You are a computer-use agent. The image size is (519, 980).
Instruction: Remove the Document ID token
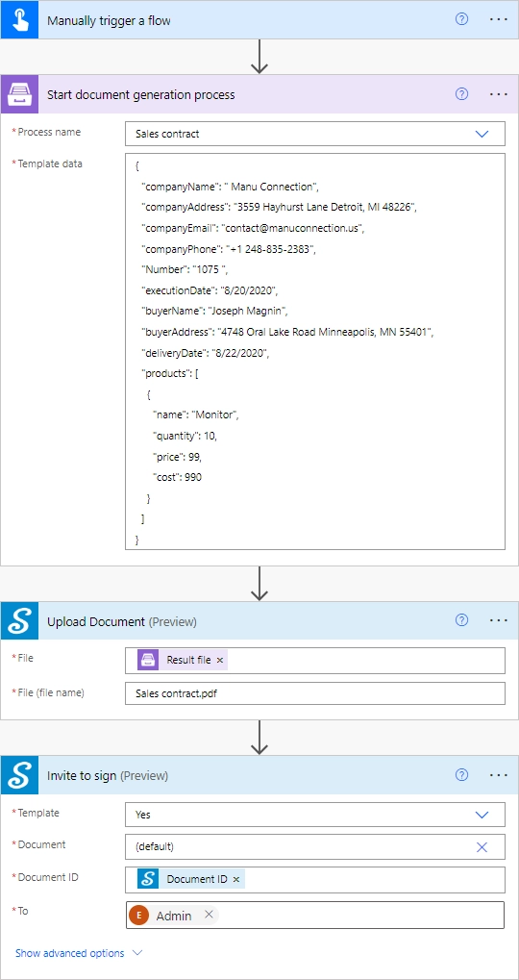click(x=236, y=879)
